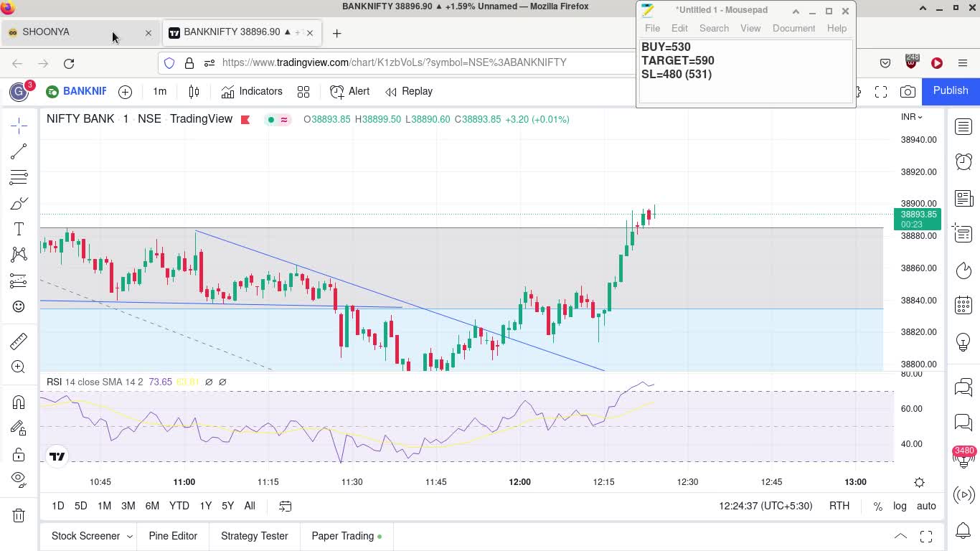Open the BANKNIFTY symbol search
The width and height of the screenshot is (980, 551).
(x=76, y=92)
